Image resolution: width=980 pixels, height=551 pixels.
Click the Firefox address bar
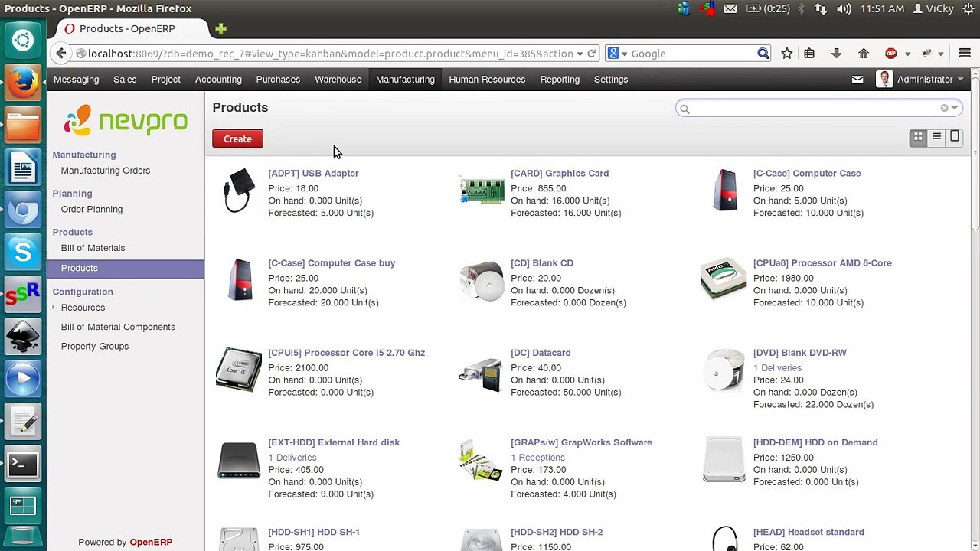pos(329,54)
